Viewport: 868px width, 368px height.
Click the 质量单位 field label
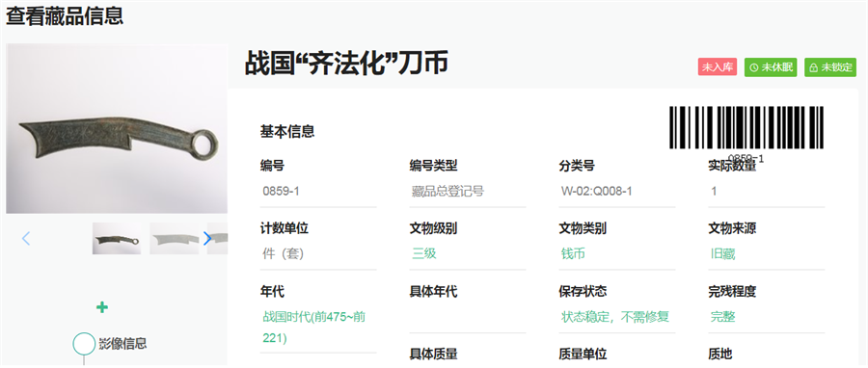[x=583, y=355]
